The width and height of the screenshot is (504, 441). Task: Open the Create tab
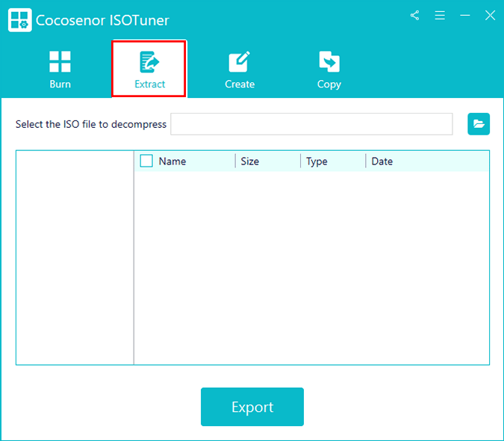240,70
